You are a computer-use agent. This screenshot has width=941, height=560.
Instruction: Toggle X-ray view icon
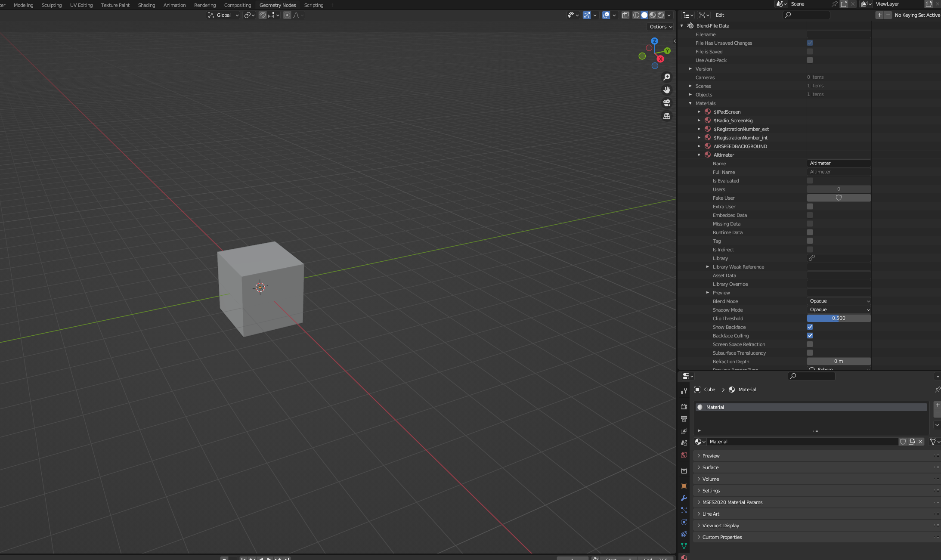coord(625,15)
